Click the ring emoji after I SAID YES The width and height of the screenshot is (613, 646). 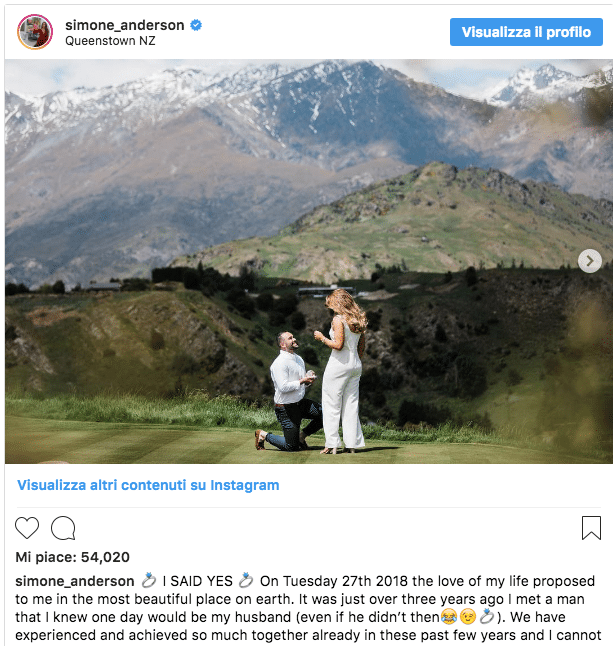pos(246,580)
